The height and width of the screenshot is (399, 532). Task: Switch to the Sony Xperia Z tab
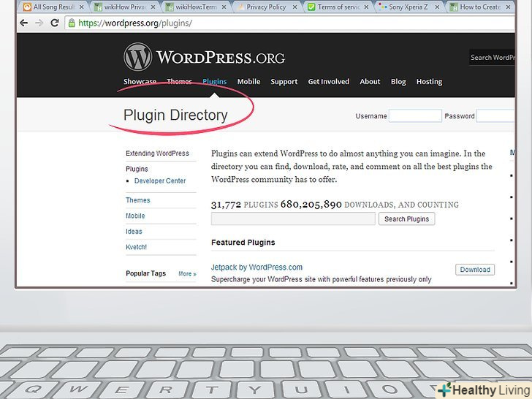tap(408, 7)
